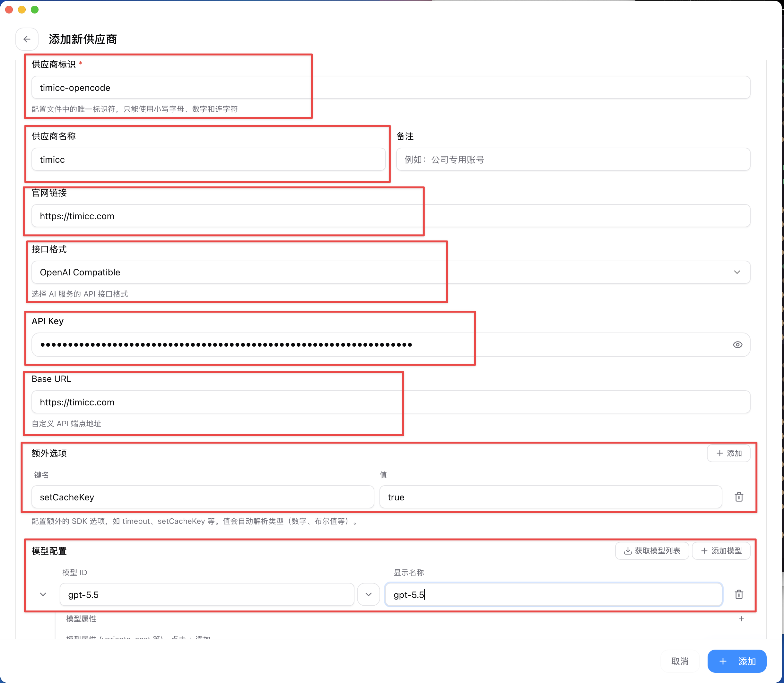Click the 显示名称 input field
Viewport: 784px width, 683px height.
coord(554,594)
